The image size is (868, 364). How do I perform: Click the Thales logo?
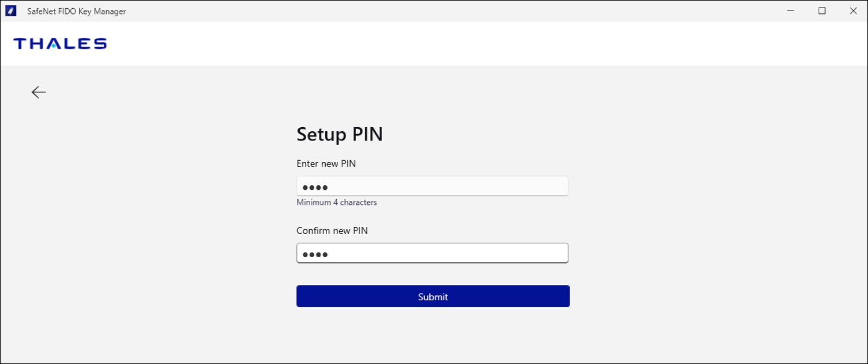tap(60, 44)
